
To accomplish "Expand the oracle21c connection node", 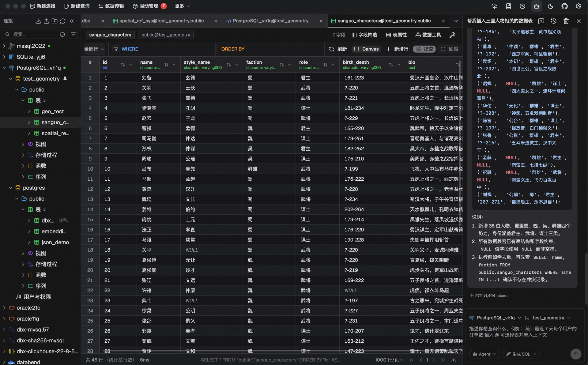I will coord(4,308).
